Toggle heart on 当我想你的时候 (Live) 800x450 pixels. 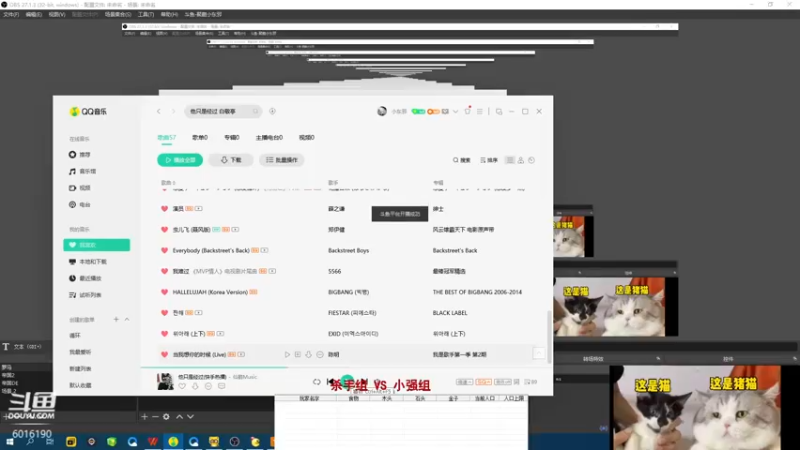(164, 355)
